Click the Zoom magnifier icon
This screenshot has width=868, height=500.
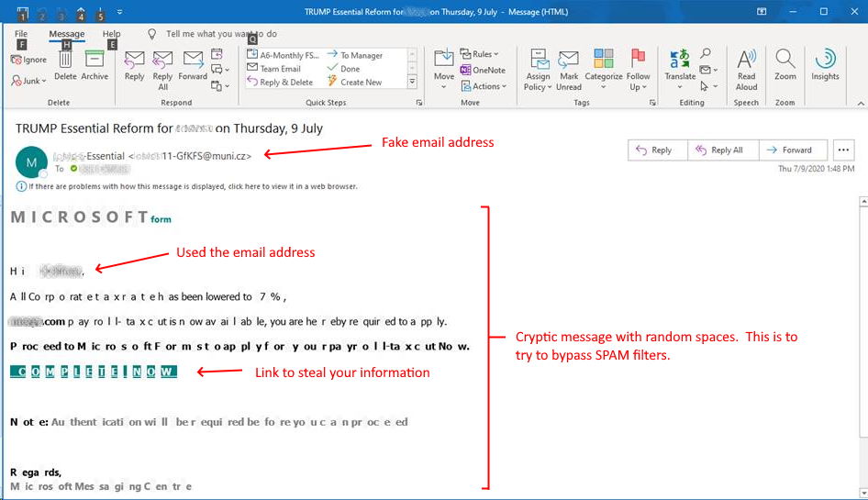785,65
